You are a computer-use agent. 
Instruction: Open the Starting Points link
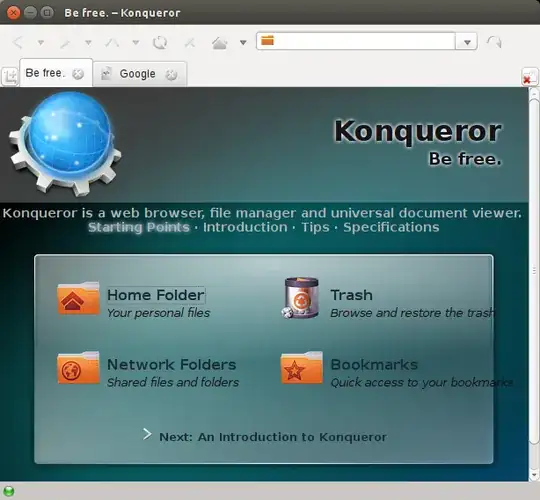139,227
